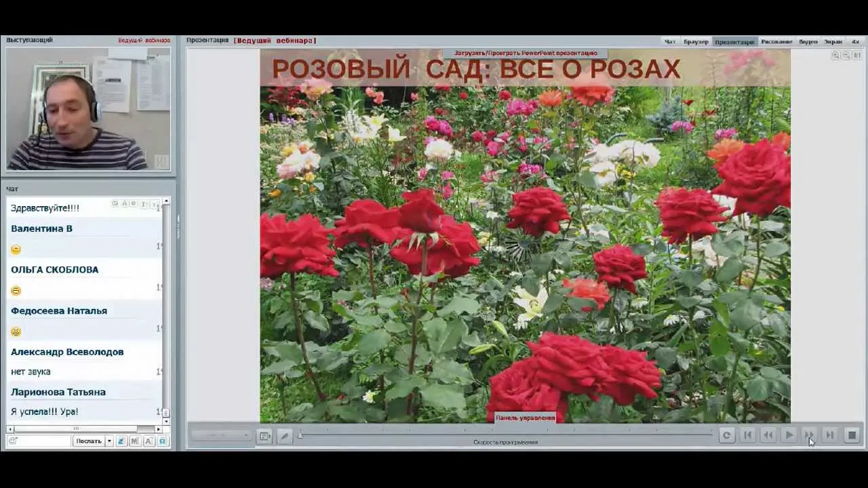Click chat name 'Ларионова Татьяна'
The image size is (868, 488).
point(58,392)
